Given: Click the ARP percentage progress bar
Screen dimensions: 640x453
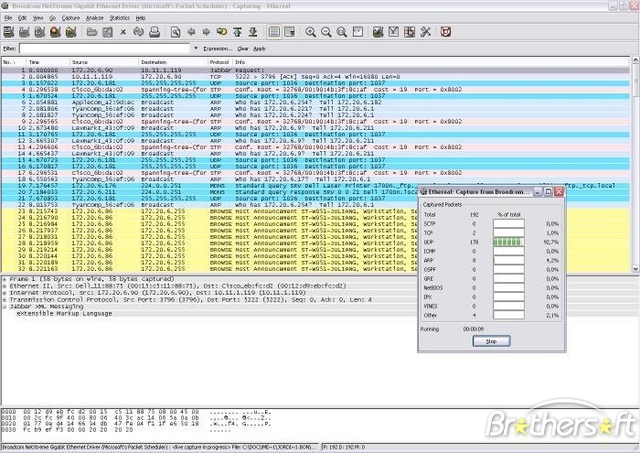Looking at the screenshot, I should click(509, 260).
